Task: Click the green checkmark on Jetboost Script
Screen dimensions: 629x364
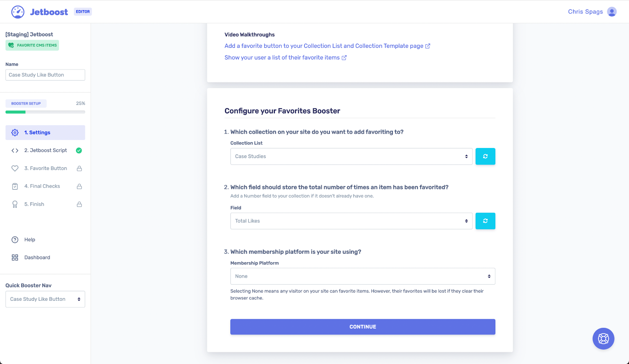Action: (x=79, y=150)
